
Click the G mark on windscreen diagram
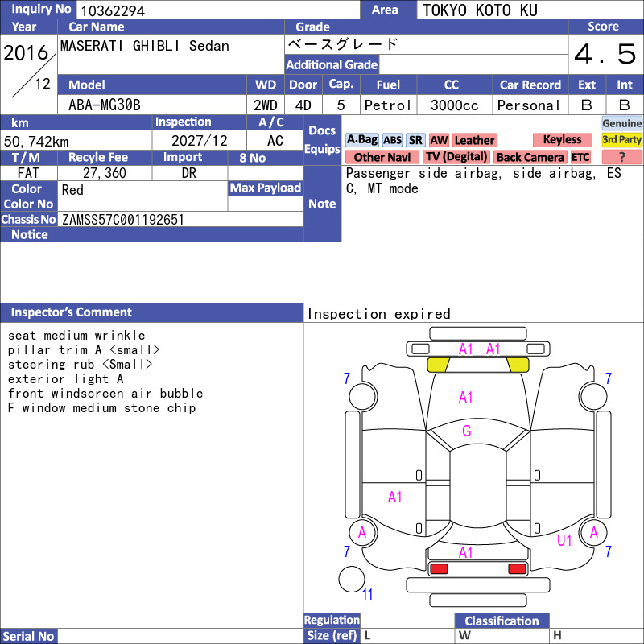pos(466,431)
